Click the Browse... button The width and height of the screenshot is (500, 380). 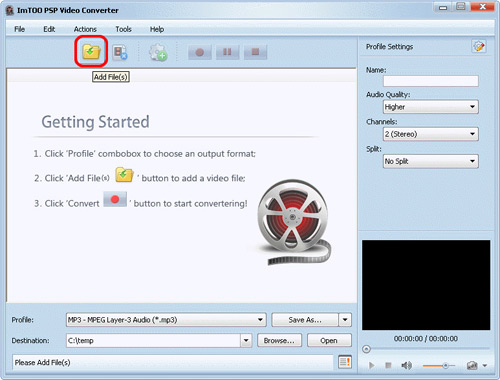(x=279, y=340)
